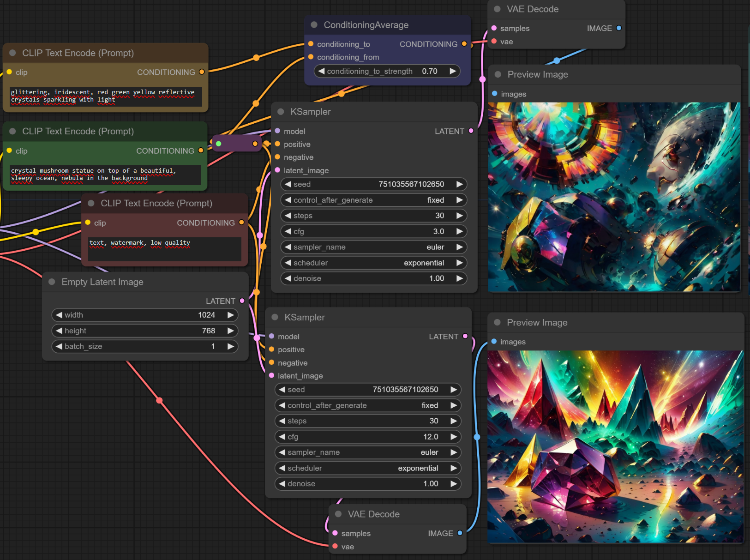This screenshot has height=560, width=750.
Task: Decrease the 12.0 cfg value with left arrow
Action: click(x=282, y=437)
